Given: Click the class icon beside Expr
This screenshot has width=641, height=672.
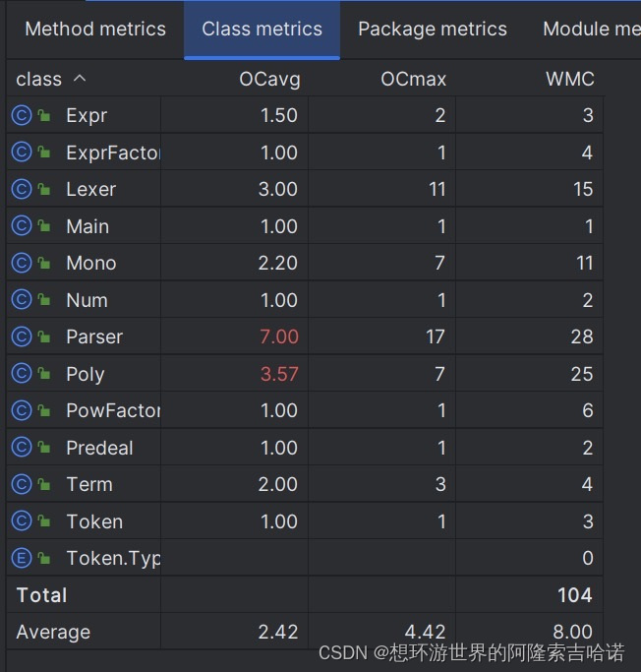Looking at the screenshot, I should 22,115.
